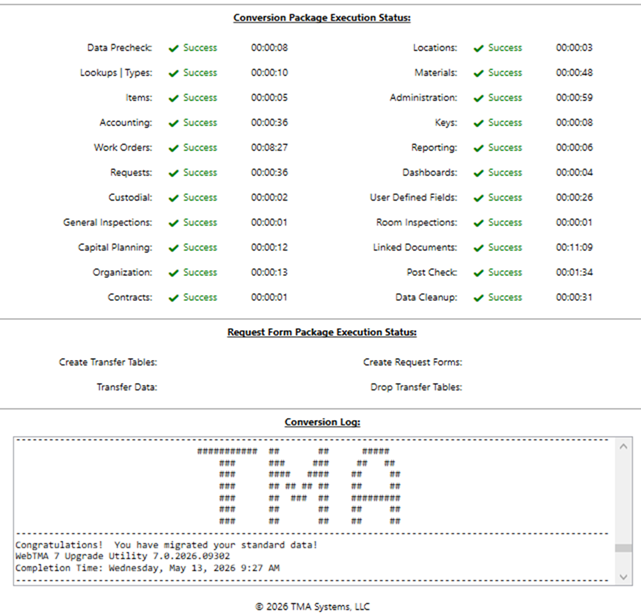Click the Linked Documents checkmark icon
Viewport: 641px width, 613px height.
[x=479, y=248]
